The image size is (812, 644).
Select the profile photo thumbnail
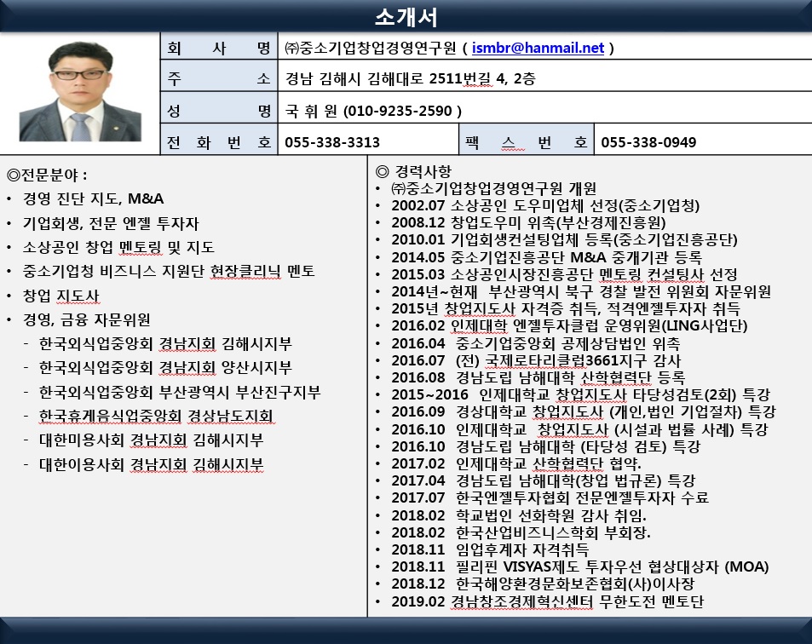click(x=80, y=92)
